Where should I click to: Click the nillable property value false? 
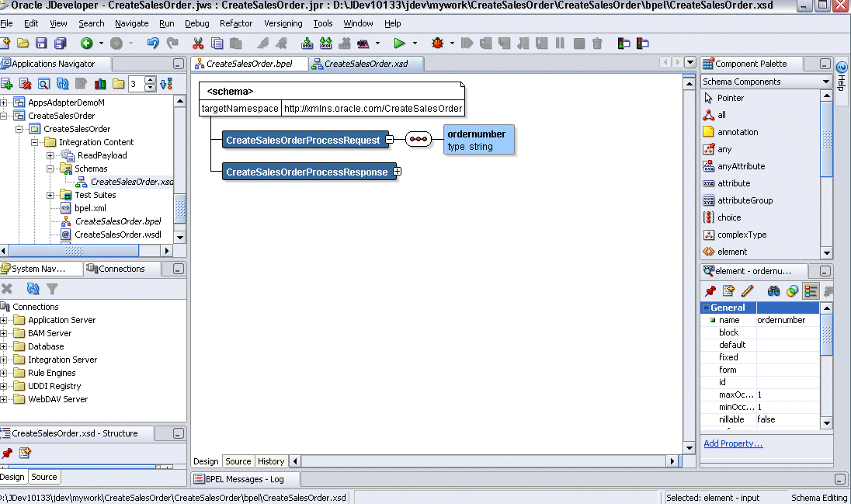tap(787, 419)
